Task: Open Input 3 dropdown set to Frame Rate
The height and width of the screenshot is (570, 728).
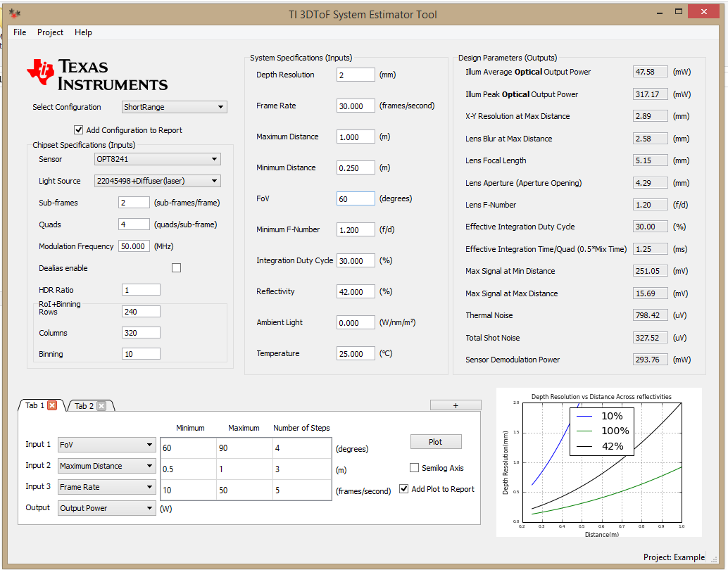Action: (x=106, y=487)
